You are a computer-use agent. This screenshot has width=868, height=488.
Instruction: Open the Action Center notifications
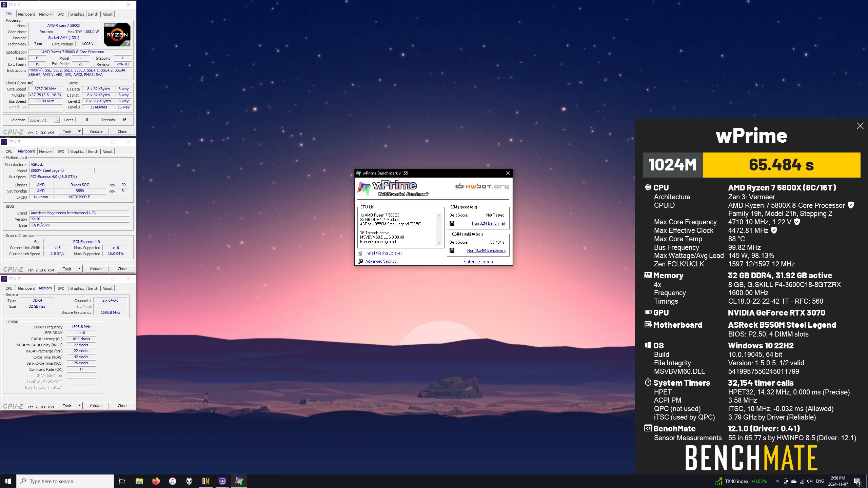point(857,481)
